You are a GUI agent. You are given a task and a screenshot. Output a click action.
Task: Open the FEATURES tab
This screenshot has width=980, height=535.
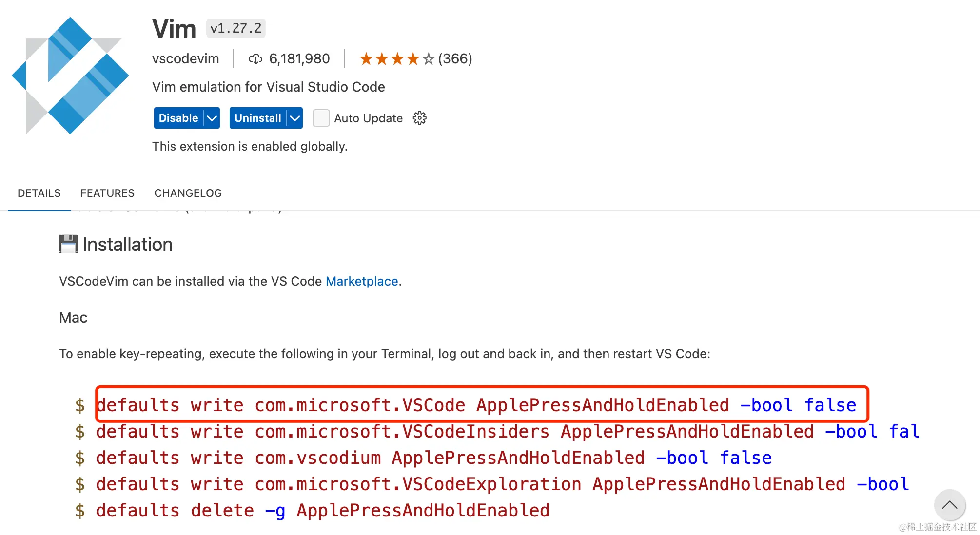pos(107,193)
